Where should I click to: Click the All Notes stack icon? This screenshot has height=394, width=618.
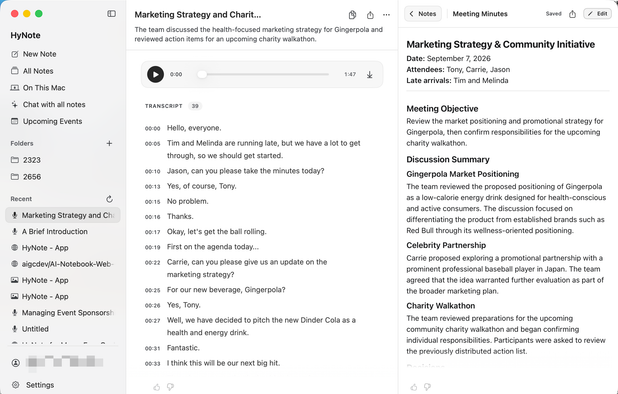pos(15,71)
